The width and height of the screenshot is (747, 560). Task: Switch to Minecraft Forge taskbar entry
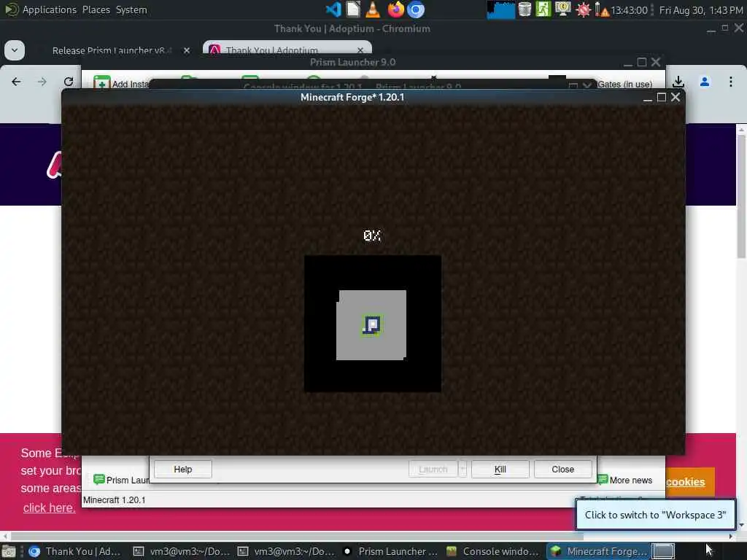click(x=598, y=551)
